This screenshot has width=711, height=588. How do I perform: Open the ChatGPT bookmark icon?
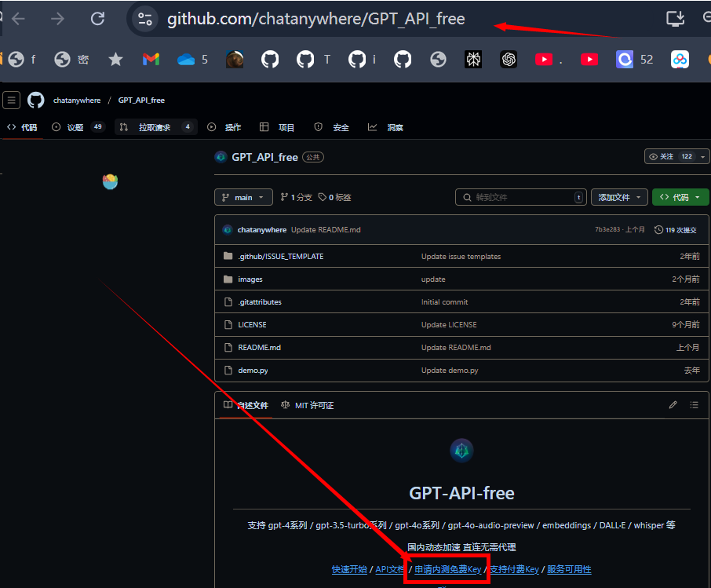click(x=509, y=60)
